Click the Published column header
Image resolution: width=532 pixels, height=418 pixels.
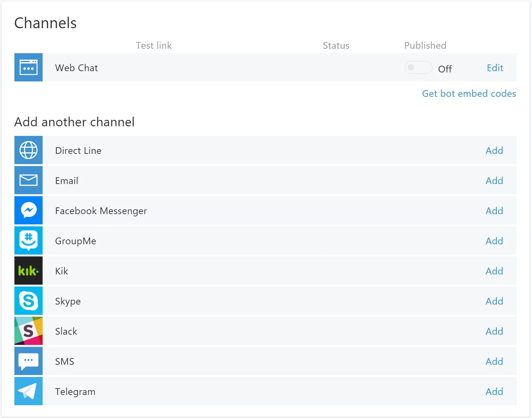pyautogui.click(x=425, y=46)
